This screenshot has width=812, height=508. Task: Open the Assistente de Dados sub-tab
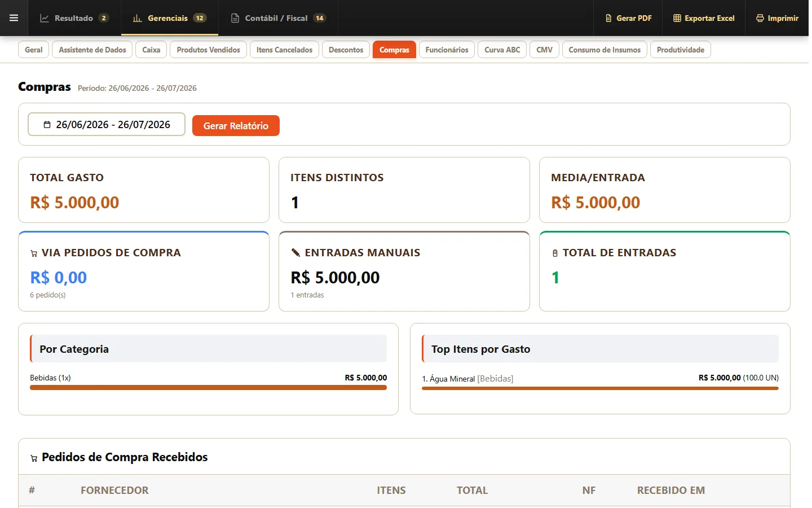(92, 50)
